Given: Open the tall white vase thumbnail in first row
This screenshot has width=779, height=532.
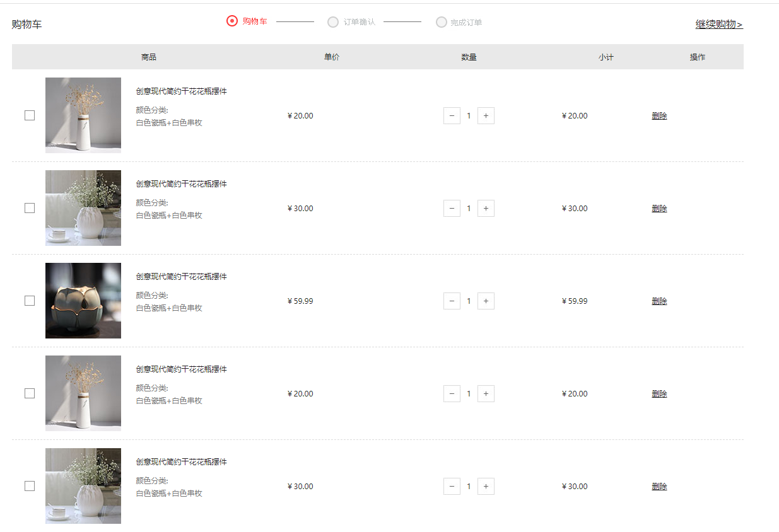Looking at the screenshot, I should tap(83, 115).
